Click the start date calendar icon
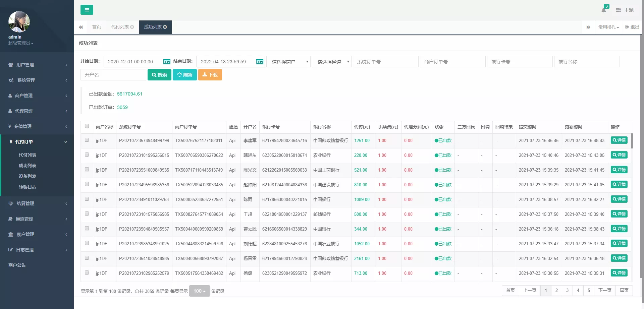Image resolution: width=644 pixels, height=309 pixels. pos(166,62)
